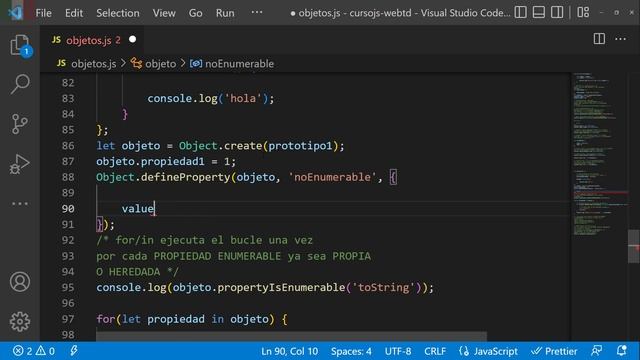Viewport: 640px width, 360px height.
Task: Toggle the secondary side bar layout icon
Action: coord(557,12)
